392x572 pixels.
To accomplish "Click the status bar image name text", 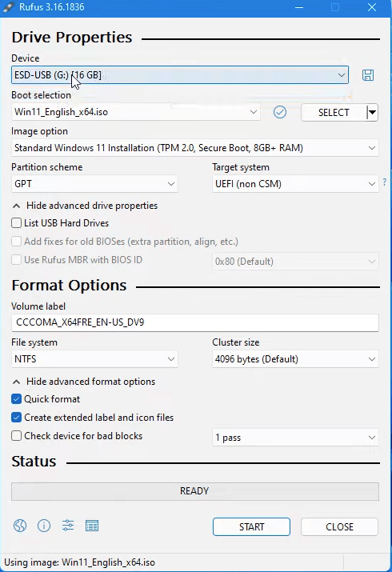I will tap(79, 562).
